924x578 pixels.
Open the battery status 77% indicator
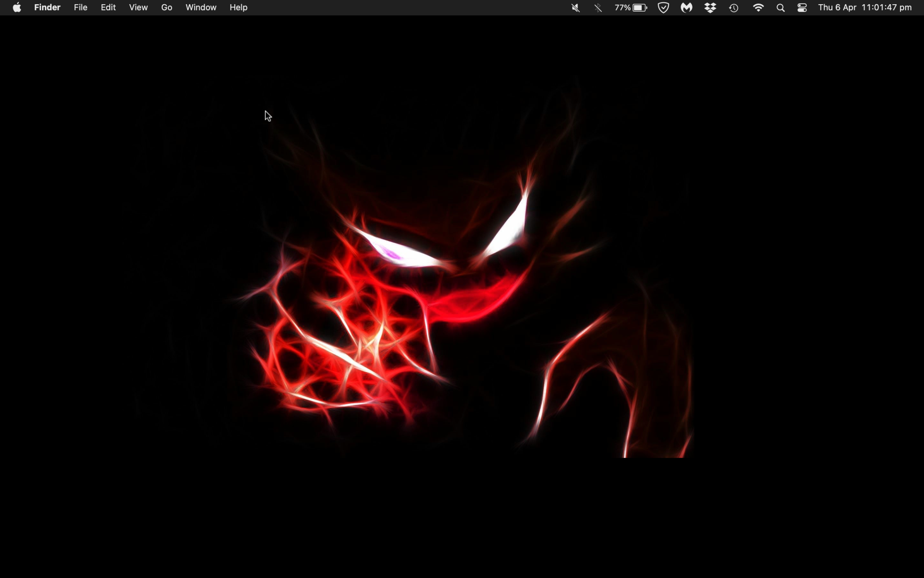[x=631, y=8]
